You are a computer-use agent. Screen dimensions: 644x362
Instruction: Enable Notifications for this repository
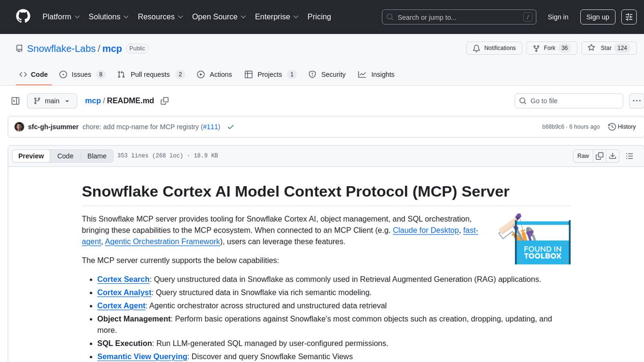coord(494,48)
